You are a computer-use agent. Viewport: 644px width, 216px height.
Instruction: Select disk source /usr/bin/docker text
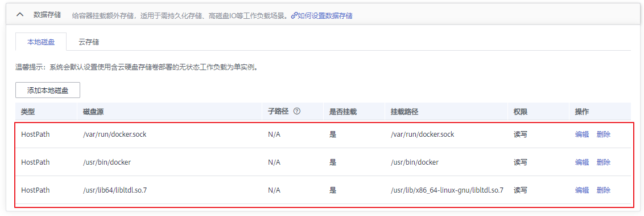(x=107, y=162)
